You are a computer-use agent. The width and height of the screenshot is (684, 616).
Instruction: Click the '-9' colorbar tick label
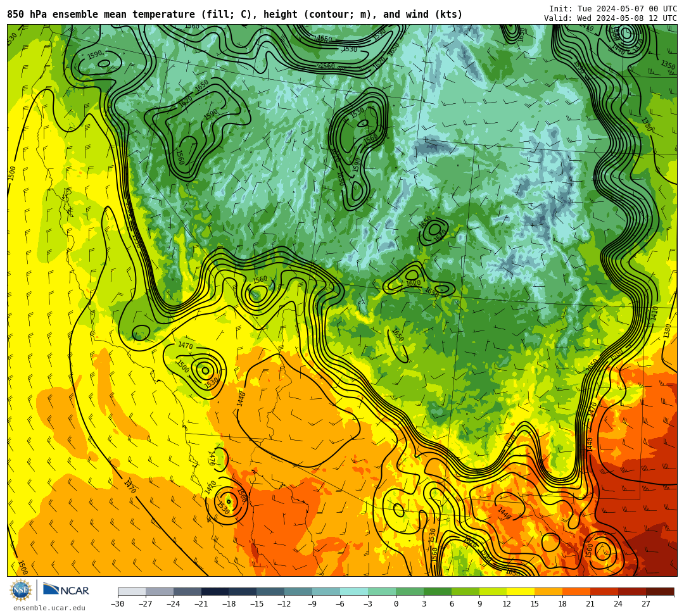point(313,604)
